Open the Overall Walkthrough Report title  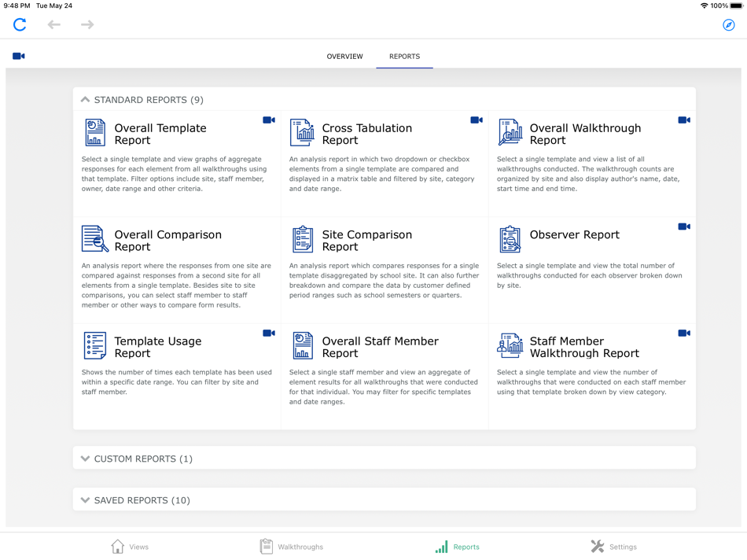(585, 134)
